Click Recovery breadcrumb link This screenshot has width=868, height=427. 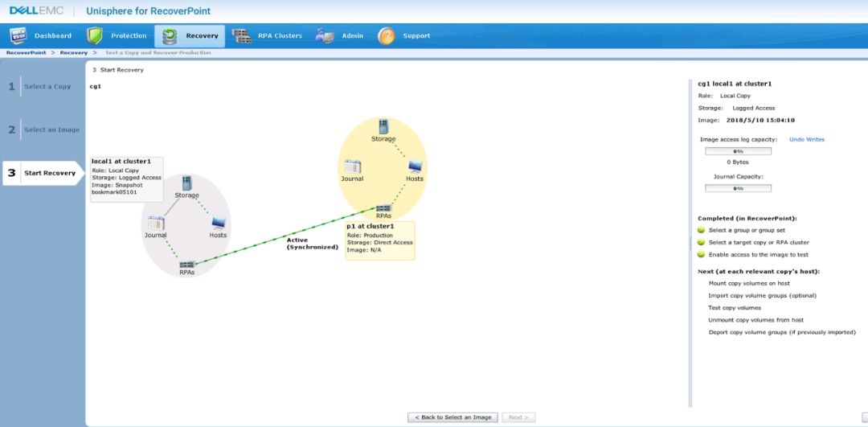click(74, 52)
